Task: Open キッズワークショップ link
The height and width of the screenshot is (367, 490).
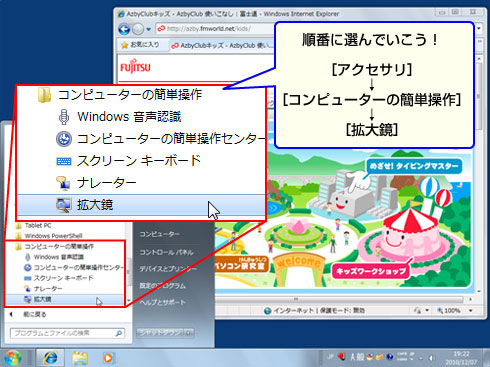Action: [371, 271]
